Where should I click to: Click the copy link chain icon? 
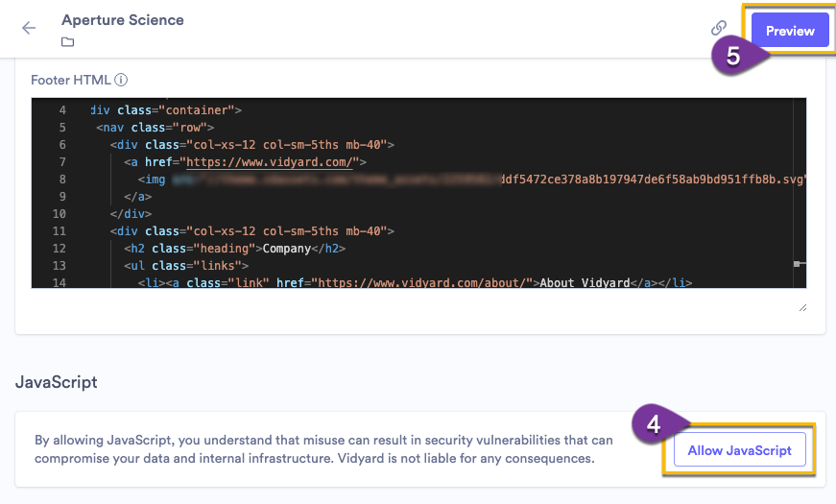coord(719,29)
